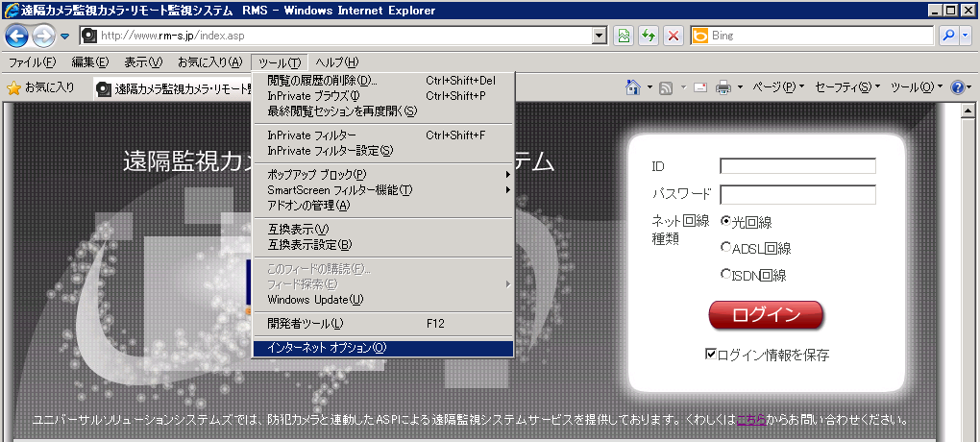The image size is (980, 442).
Task: Select the 遠隔カメラ監視カメラ page tab
Action: pos(172,88)
